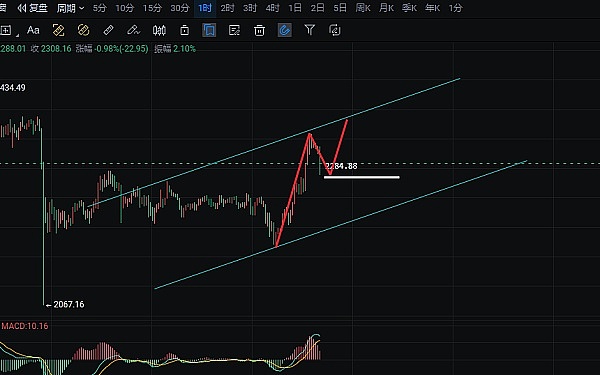
Task: Open the candlestick chart style icon
Action: click(x=159, y=30)
